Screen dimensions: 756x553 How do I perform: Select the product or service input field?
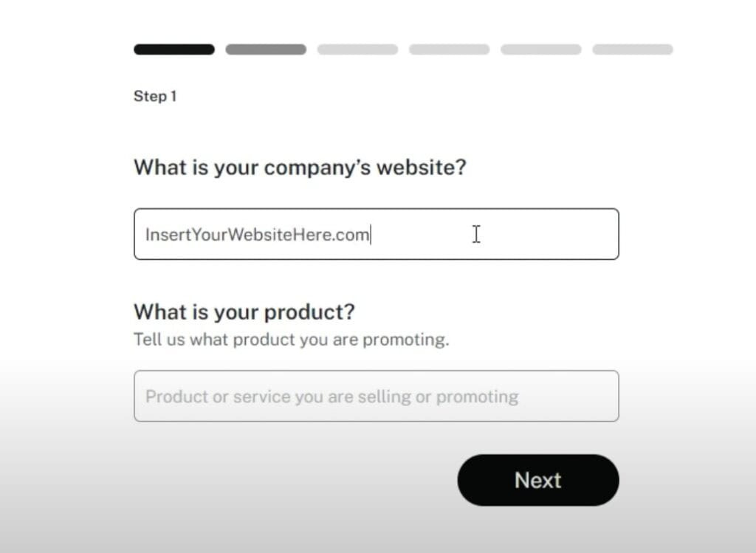click(x=377, y=396)
